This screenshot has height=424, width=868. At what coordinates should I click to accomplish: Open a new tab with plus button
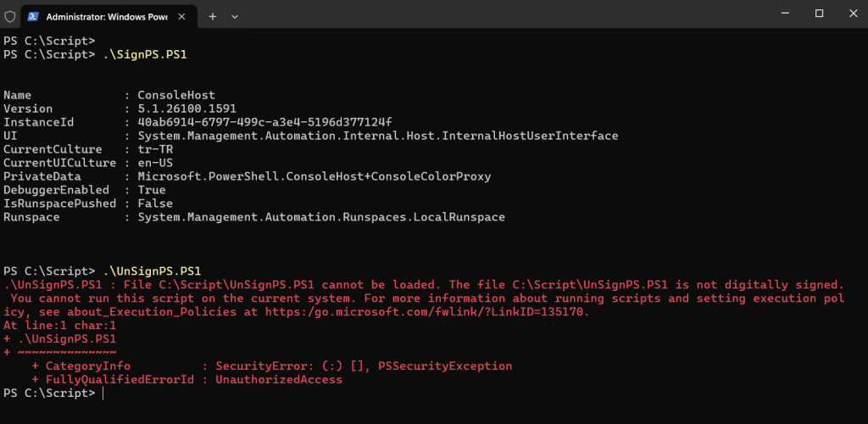[x=213, y=16]
